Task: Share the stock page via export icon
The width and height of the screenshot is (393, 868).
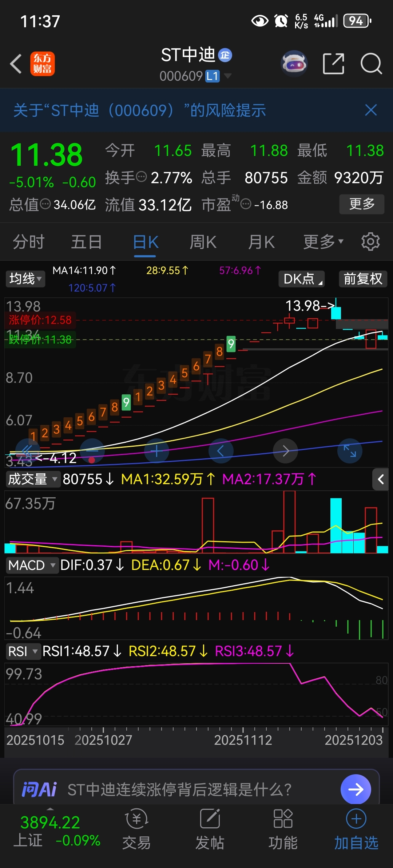Action: point(333,64)
